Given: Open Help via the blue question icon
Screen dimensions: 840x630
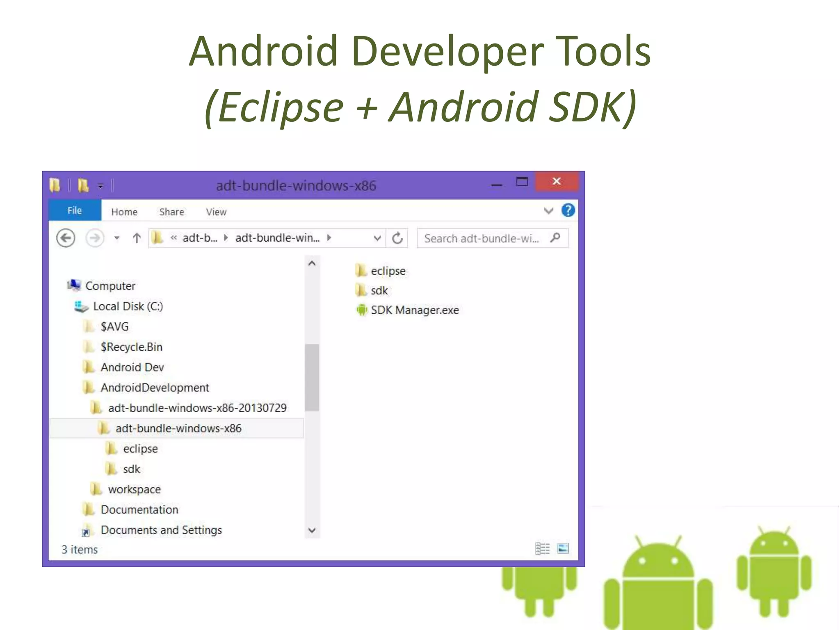Looking at the screenshot, I should (x=568, y=210).
